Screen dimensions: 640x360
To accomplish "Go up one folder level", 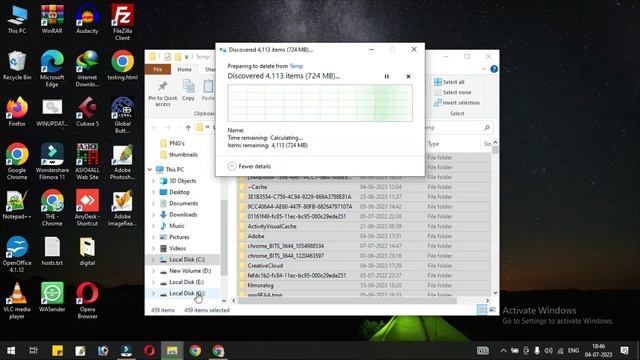I will [x=188, y=128].
